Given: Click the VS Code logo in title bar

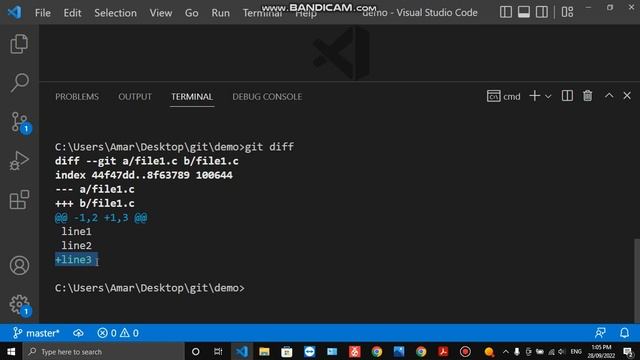Looking at the screenshot, I should (14, 12).
